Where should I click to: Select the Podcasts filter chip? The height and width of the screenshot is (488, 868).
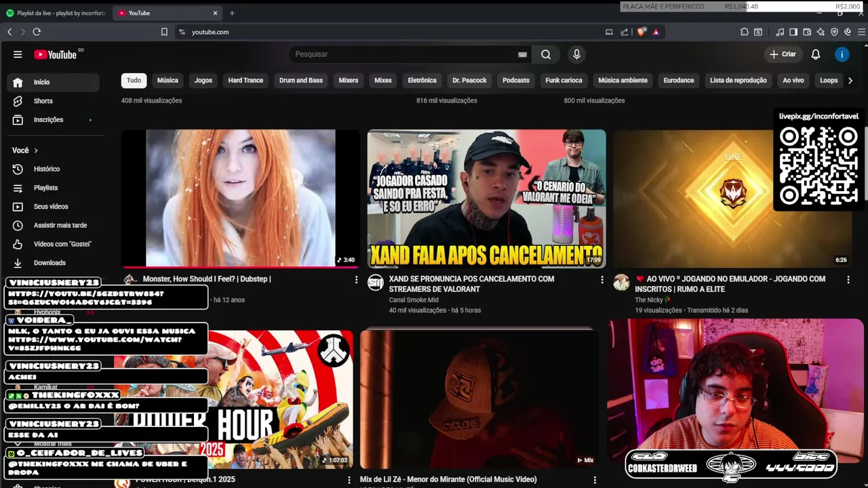(516, 80)
